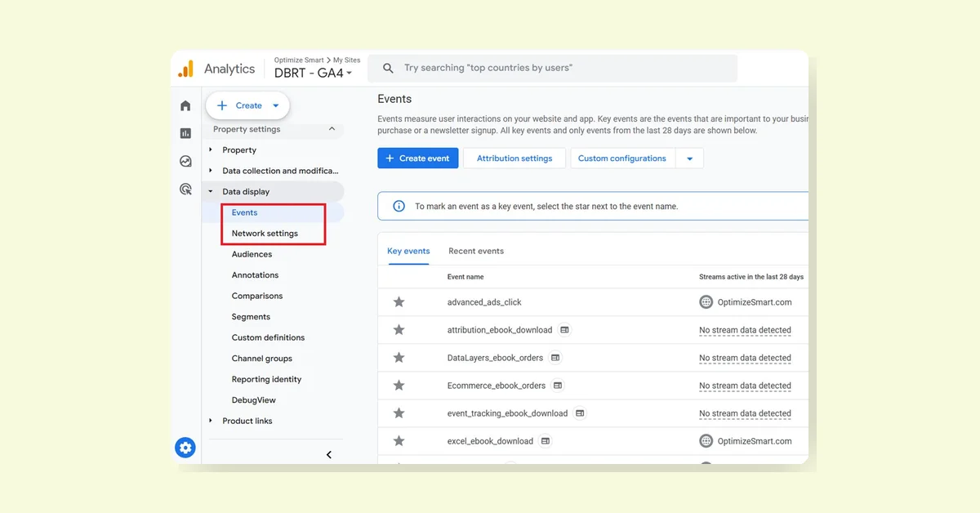Viewport: 980px width, 513px height.
Task: Click the Attribution settings button
Action: [514, 158]
